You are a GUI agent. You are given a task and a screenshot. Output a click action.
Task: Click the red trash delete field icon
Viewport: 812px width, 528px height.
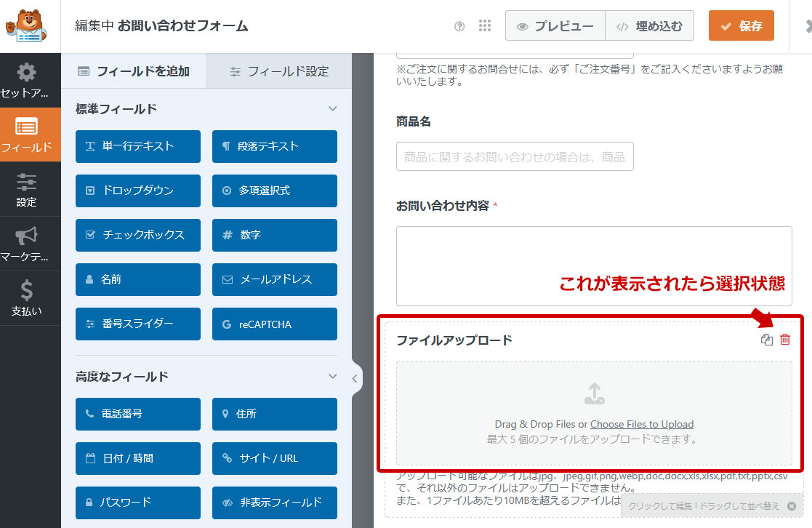tap(785, 340)
